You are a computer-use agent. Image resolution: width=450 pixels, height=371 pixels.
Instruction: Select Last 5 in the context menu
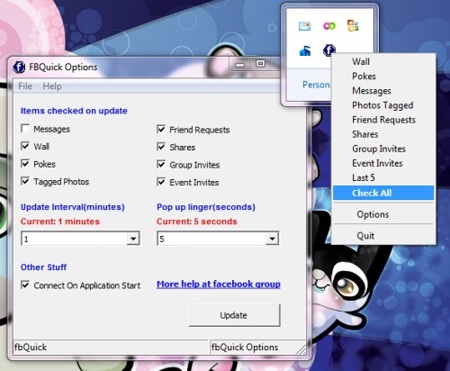(383, 178)
